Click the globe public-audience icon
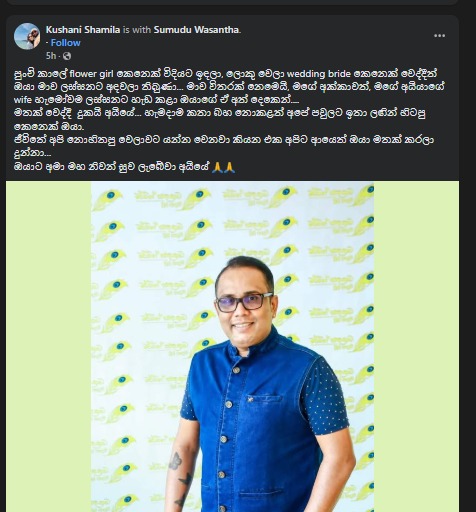Viewport: 476px width, 512px height. (67, 56)
